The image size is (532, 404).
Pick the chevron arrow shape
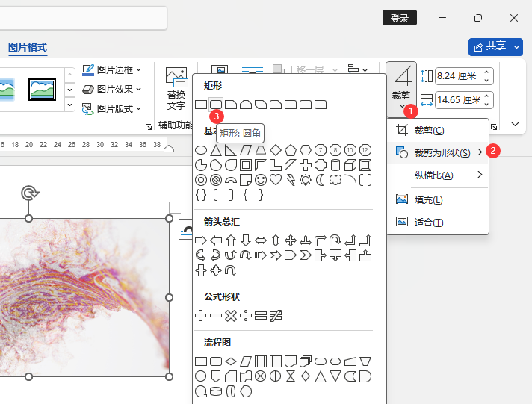306,255
